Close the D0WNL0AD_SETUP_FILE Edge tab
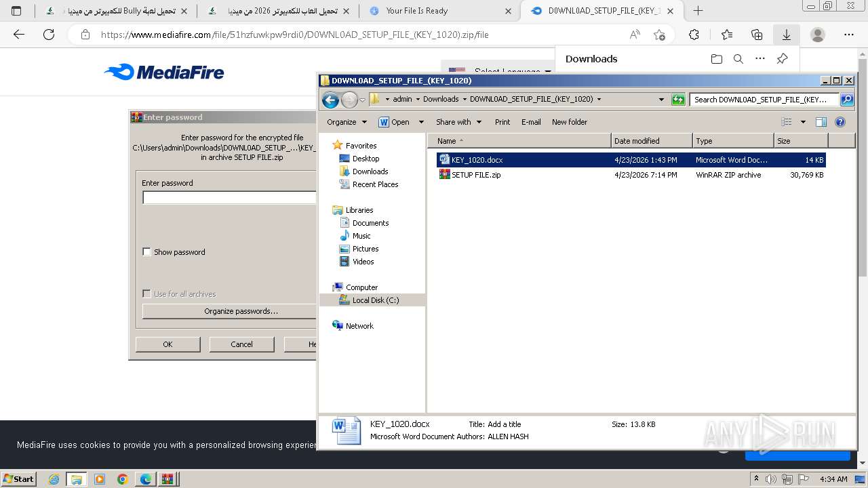The height and width of the screenshot is (488, 868). tap(671, 11)
